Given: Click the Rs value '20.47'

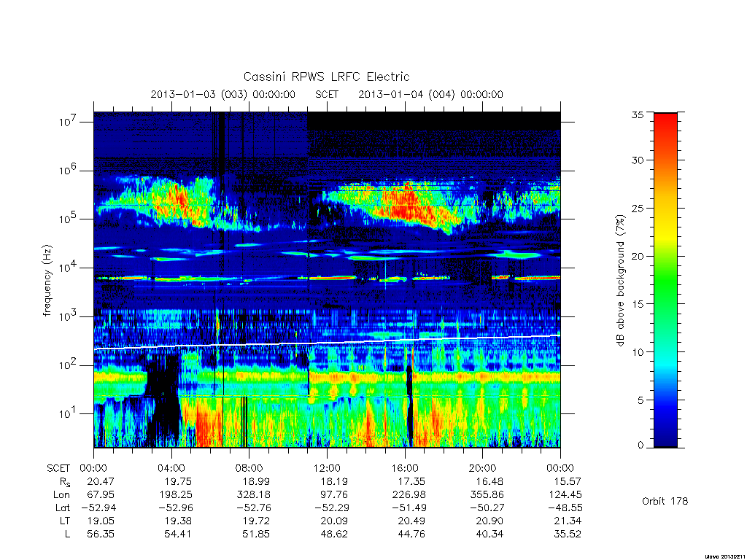Looking at the screenshot, I should click(101, 481).
